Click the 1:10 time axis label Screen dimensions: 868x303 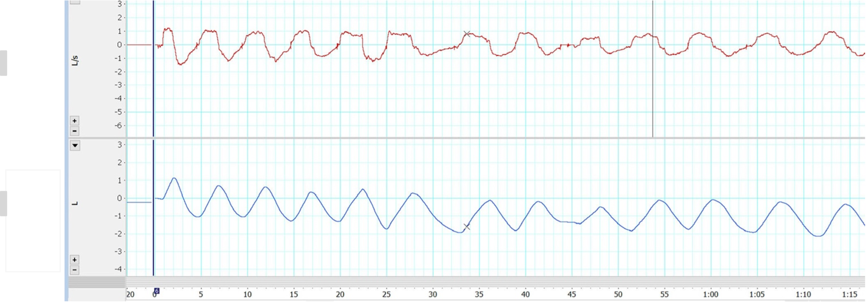[803, 294]
